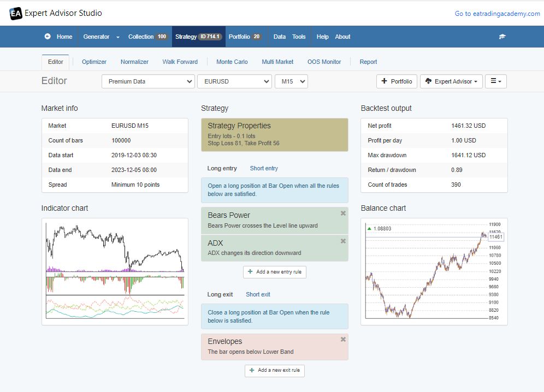This screenshot has height=392, width=544.
Task: Open the Premium Data source dropdown
Action: point(148,81)
